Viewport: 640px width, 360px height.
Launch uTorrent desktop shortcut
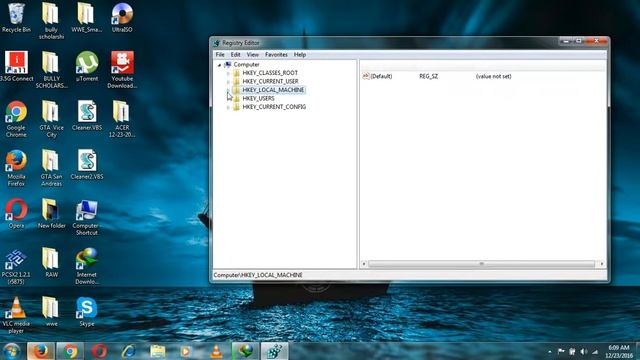(x=87, y=66)
